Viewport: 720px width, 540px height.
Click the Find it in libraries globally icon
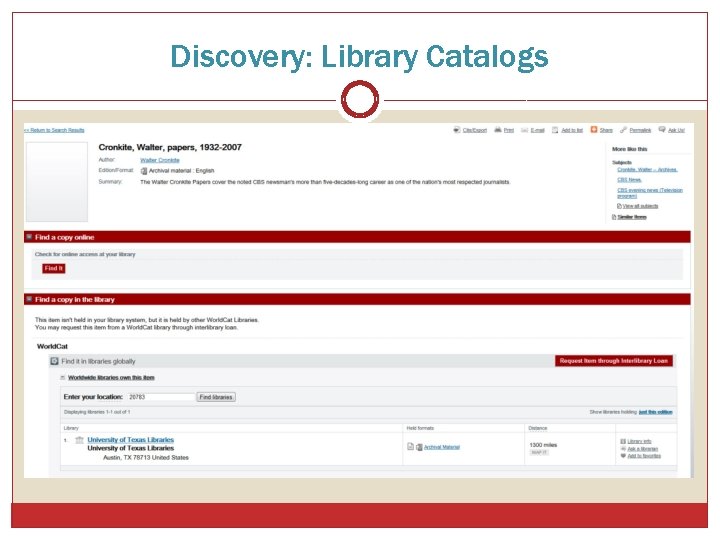pyautogui.click(x=54, y=361)
